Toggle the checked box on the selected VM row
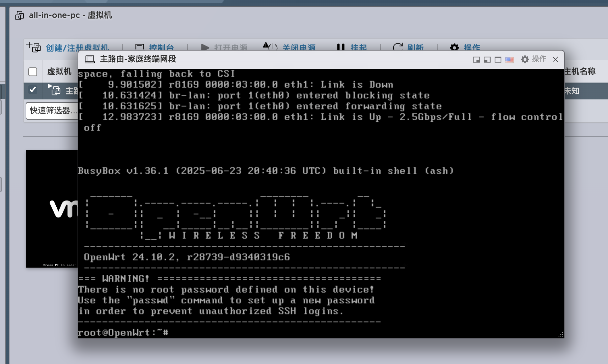Image resolution: width=608 pixels, height=364 pixels. [x=33, y=90]
